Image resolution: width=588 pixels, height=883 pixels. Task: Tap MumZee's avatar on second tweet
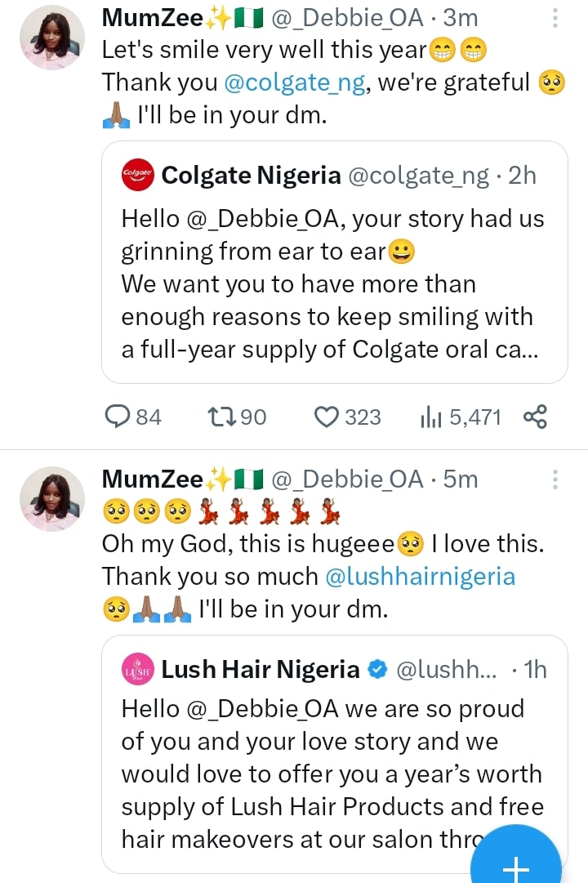point(52,499)
